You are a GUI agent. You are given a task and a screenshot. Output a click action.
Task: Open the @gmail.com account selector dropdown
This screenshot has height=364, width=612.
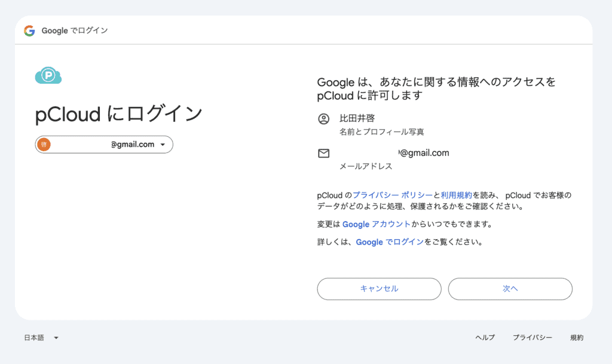pyautogui.click(x=104, y=145)
